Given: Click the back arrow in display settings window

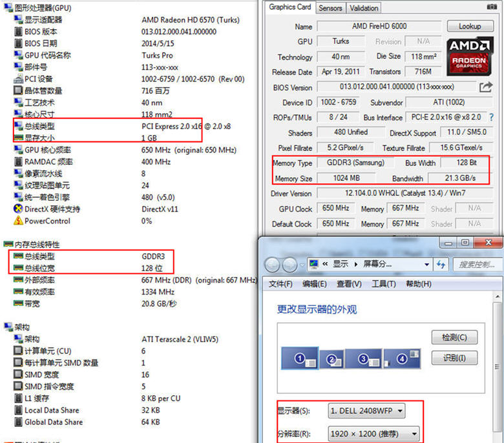Looking at the screenshot, I should coord(273,265).
